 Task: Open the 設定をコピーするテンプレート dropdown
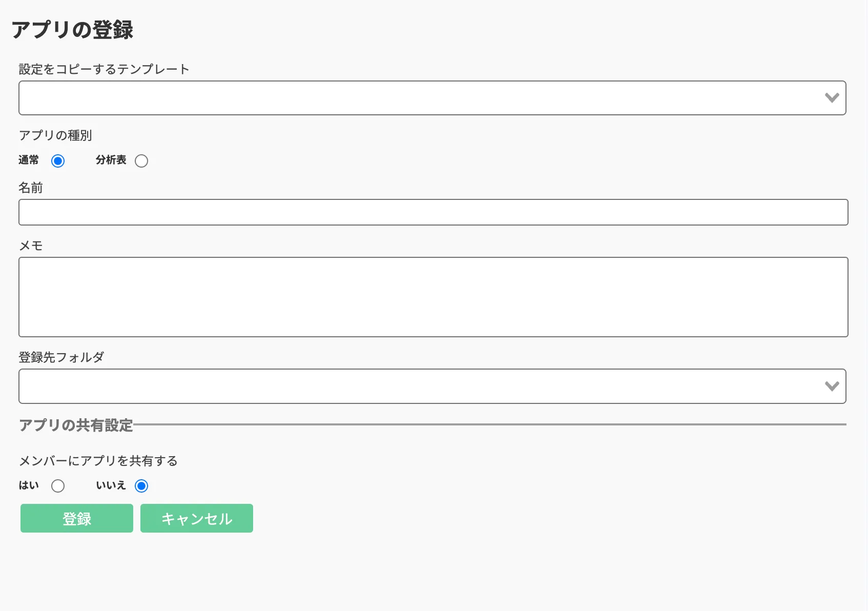432,98
